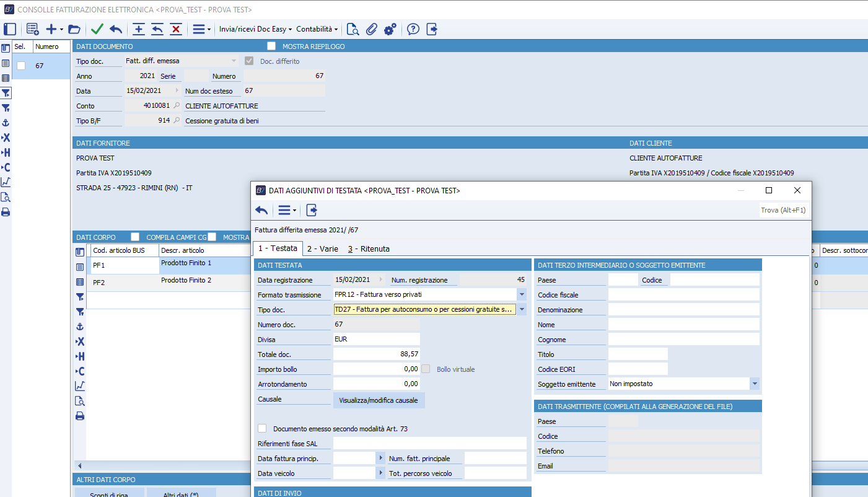
Task: Open the folder icon in main toolbar
Action: click(x=74, y=29)
